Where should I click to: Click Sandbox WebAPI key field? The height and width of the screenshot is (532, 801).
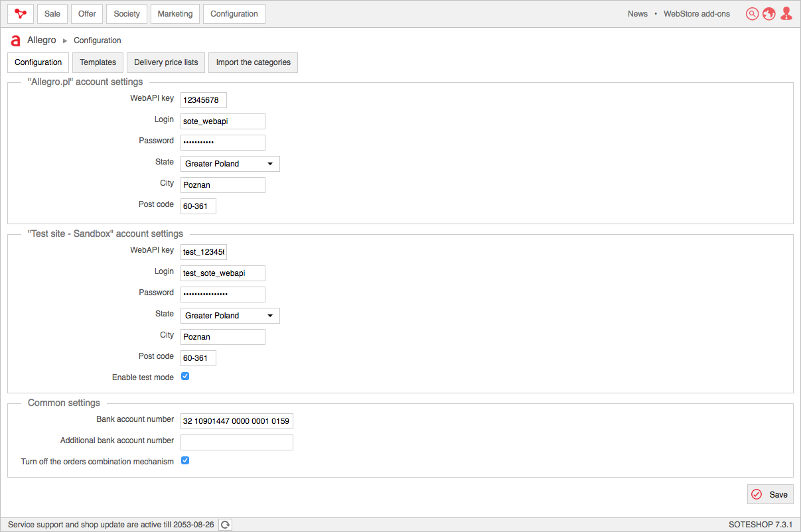click(204, 252)
